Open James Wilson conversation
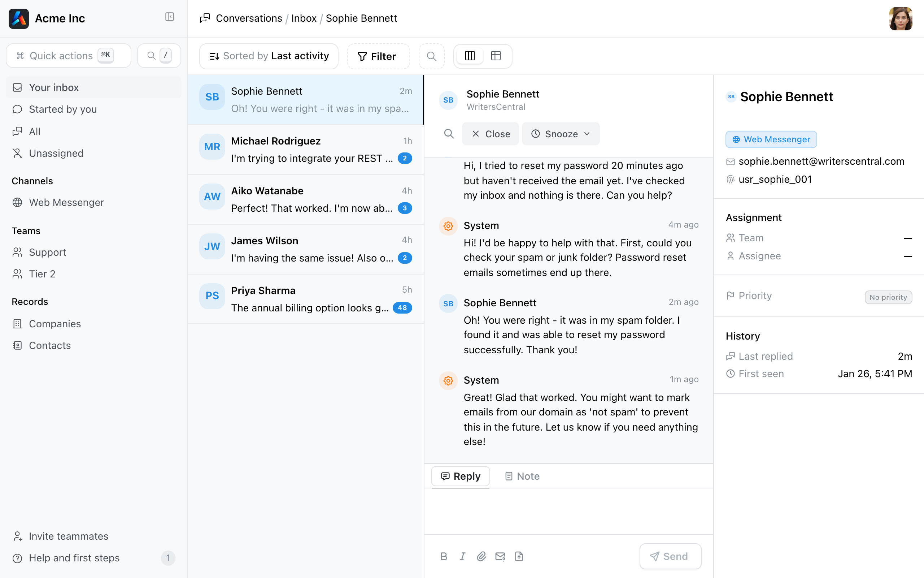Image resolution: width=924 pixels, height=578 pixels. click(305, 249)
